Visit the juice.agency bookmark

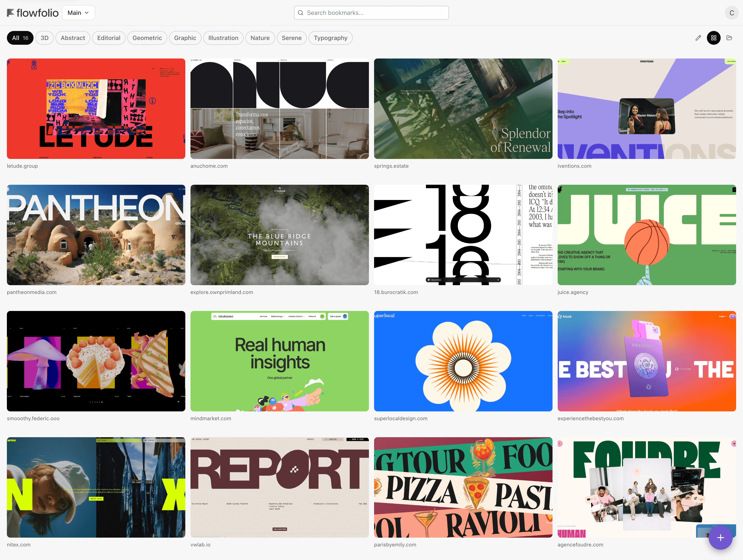(x=573, y=292)
